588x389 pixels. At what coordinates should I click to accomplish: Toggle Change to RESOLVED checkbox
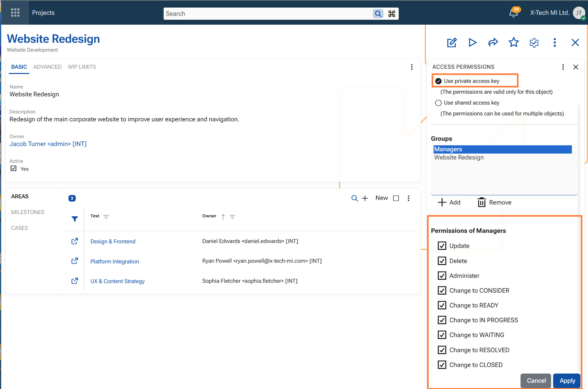click(x=442, y=350)
